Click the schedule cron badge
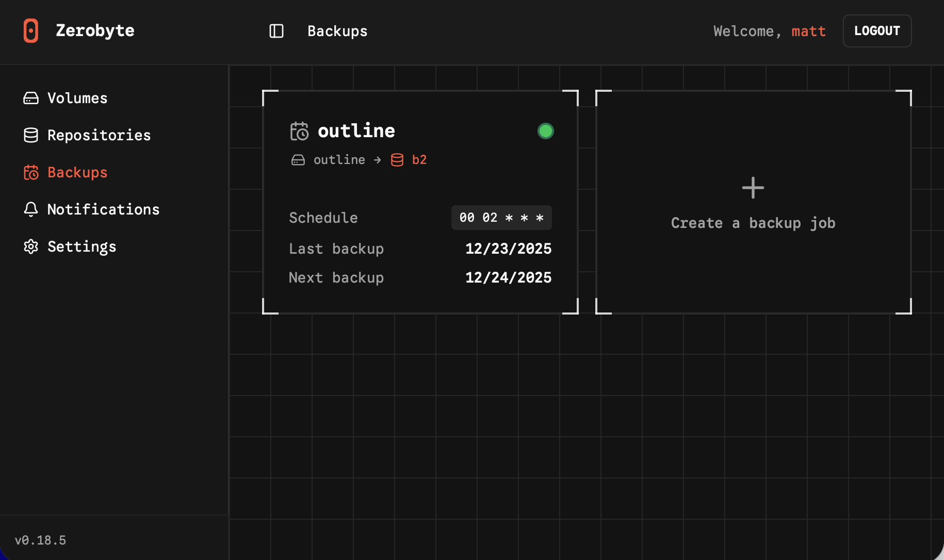944x560 pixels. point(501,218)
